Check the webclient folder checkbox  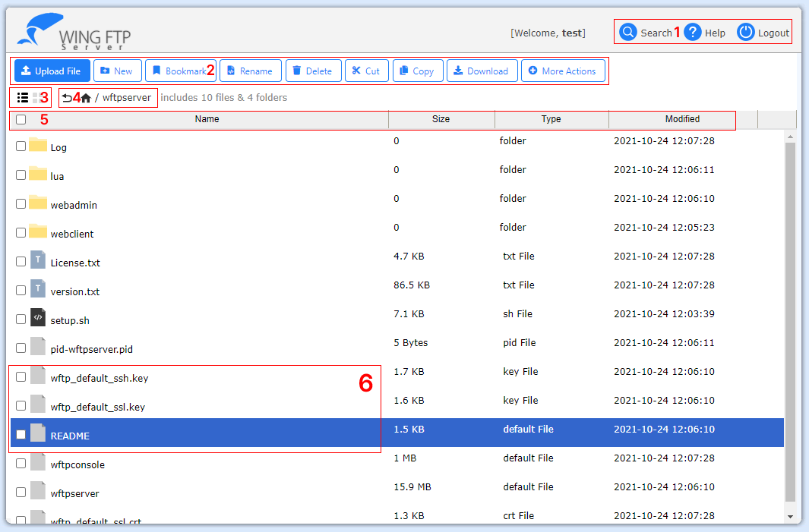tap(21, 233)
